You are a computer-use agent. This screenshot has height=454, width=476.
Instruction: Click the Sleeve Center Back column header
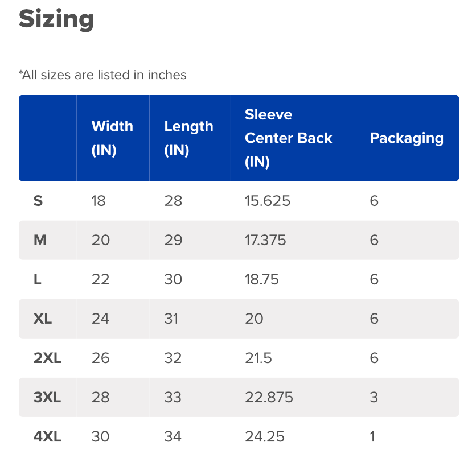[288, 138]
